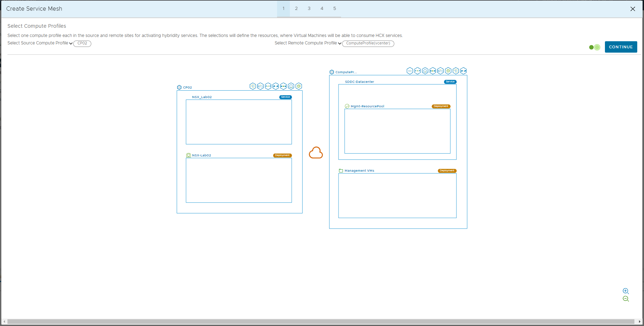
Task: Click the green circular-arrows service icon on CP02
Action: pyautogui.click(x=299, y=86)
